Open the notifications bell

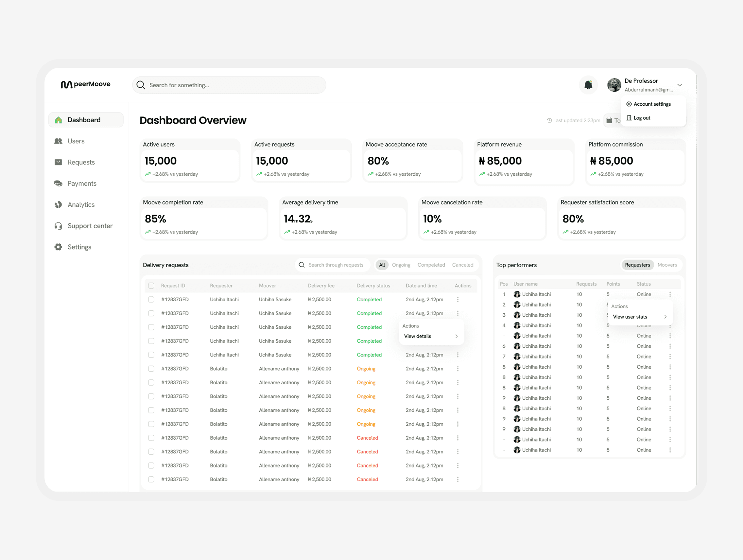(x=588, y=85)
